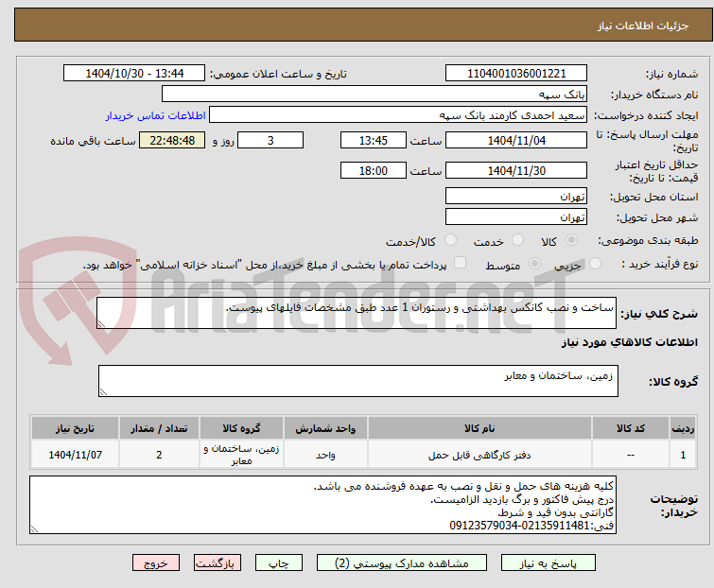Open اطلاعات تماس خریدار link
Viewport: 714px width, 588px height.
[156, 115]
